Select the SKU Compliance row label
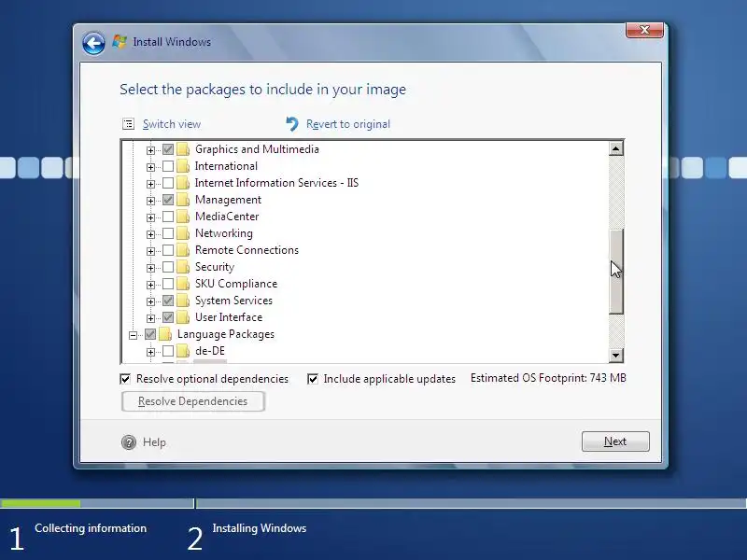Viewport: 747px width, 560px height. (x=236, y=284)
